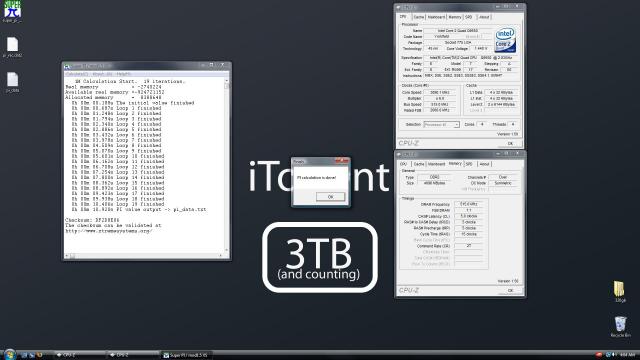Image resolution: width=640 pixels, height=360 pixels.
Task: Click the Command Rate value in CPU-Z
Action: point(469,246)
